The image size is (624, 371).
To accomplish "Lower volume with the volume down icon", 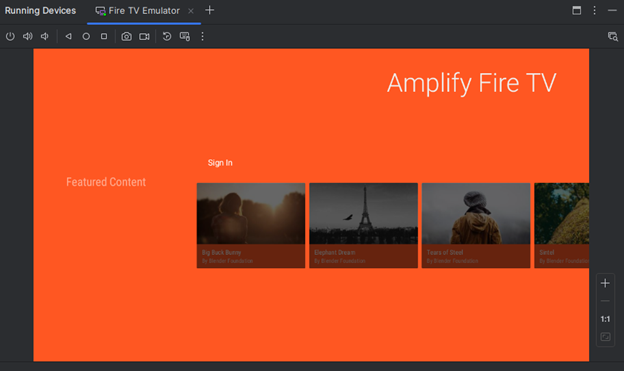I will (x=45, y=37).
